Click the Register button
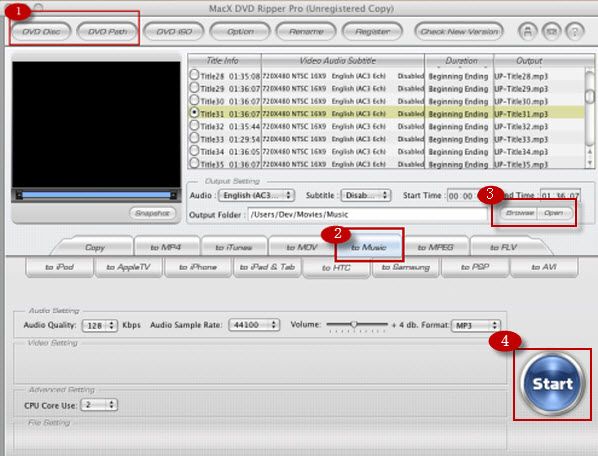The image size is (598, 456). [x=373, y=31]
